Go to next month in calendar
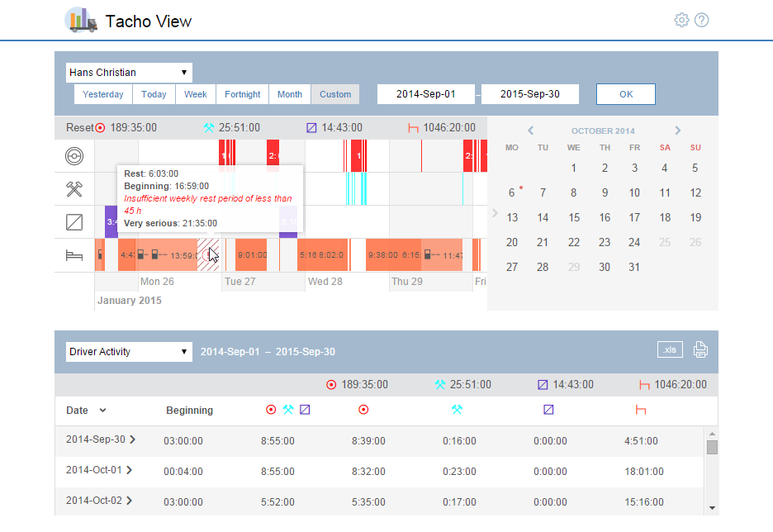The image size is (773, 532). point(677,131)
